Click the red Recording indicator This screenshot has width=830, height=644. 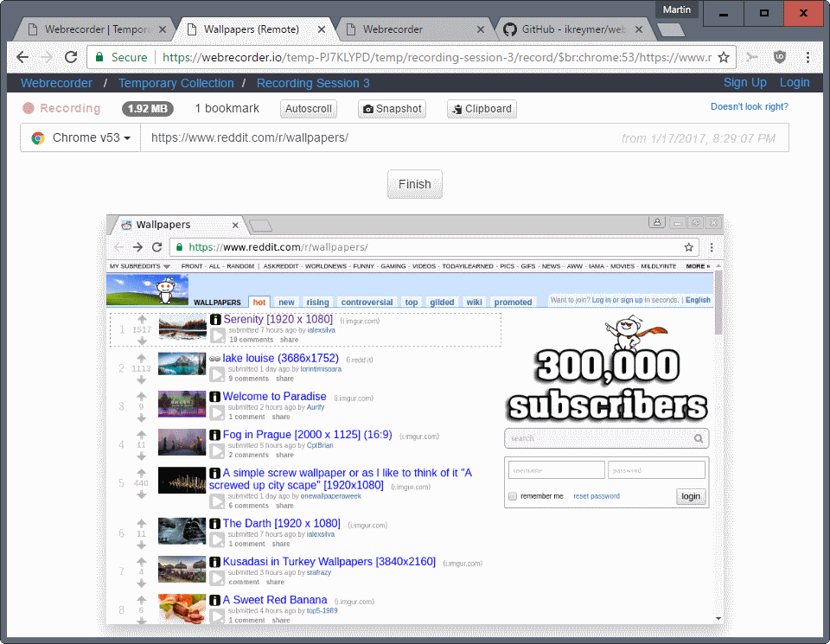(61, 108)
